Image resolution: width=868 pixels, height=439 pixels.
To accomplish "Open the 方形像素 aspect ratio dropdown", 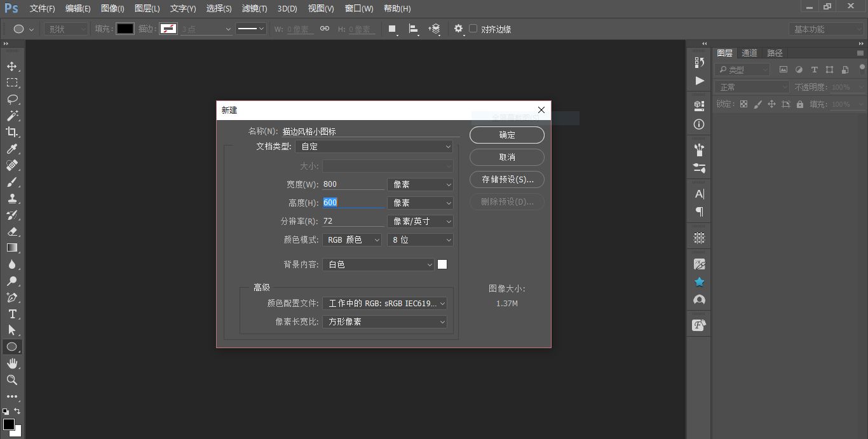I will 385,322.
